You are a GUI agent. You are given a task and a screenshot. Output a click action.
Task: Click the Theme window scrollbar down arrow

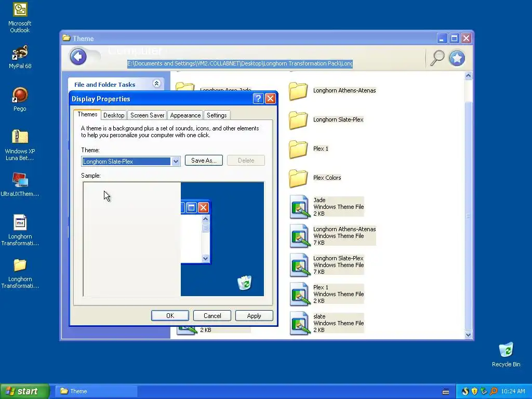click(468, 335)
